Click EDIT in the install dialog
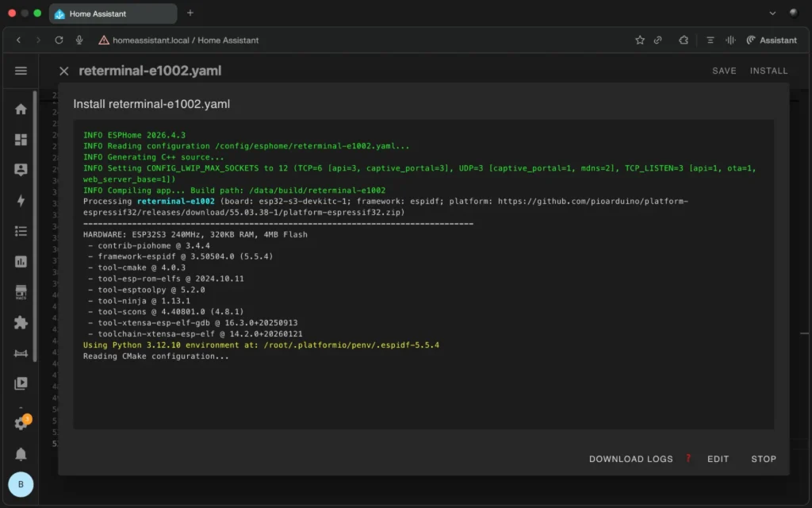The height and width of the screenshot is (508, 812). tap(718, 459)
